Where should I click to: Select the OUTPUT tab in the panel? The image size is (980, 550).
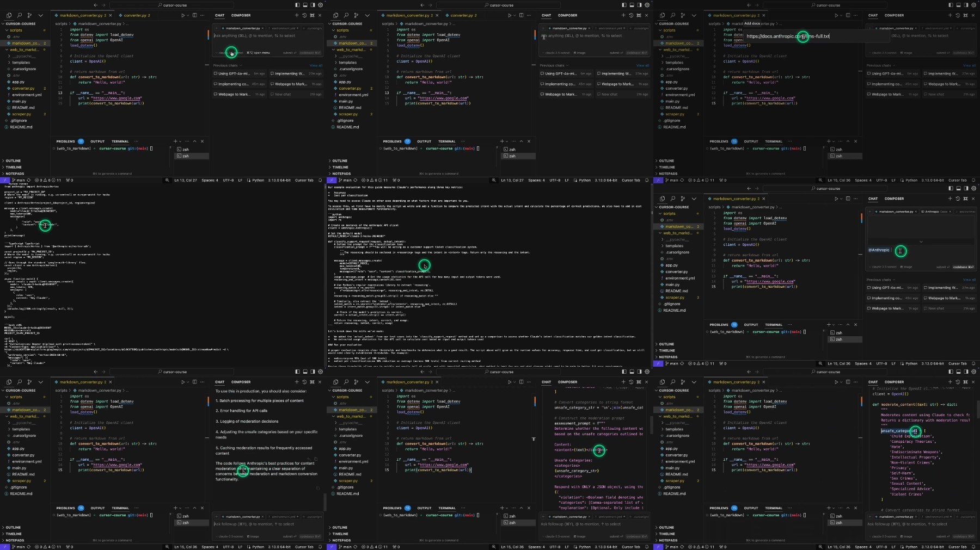[97, 141]
